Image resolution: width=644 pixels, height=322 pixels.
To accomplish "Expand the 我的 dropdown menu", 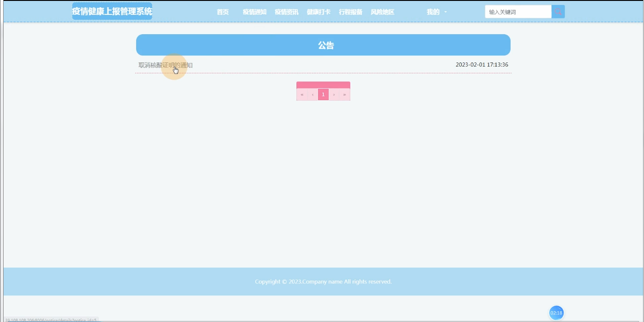I will (x=437, y=12).
